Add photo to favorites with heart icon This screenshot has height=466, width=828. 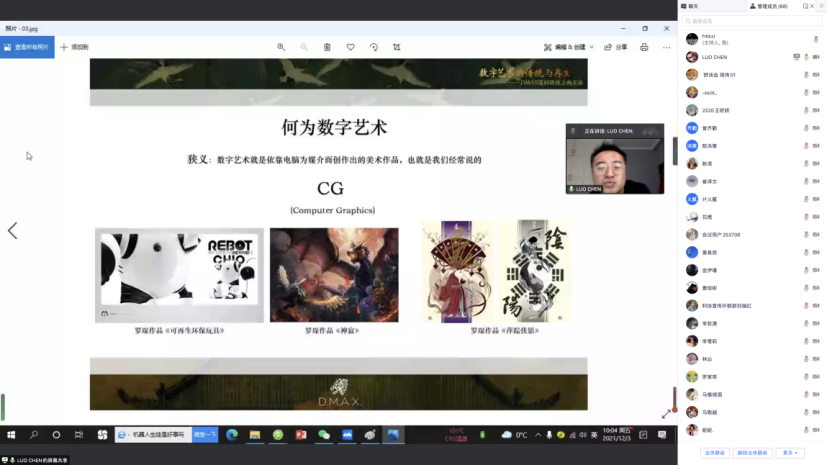(350, 47)
